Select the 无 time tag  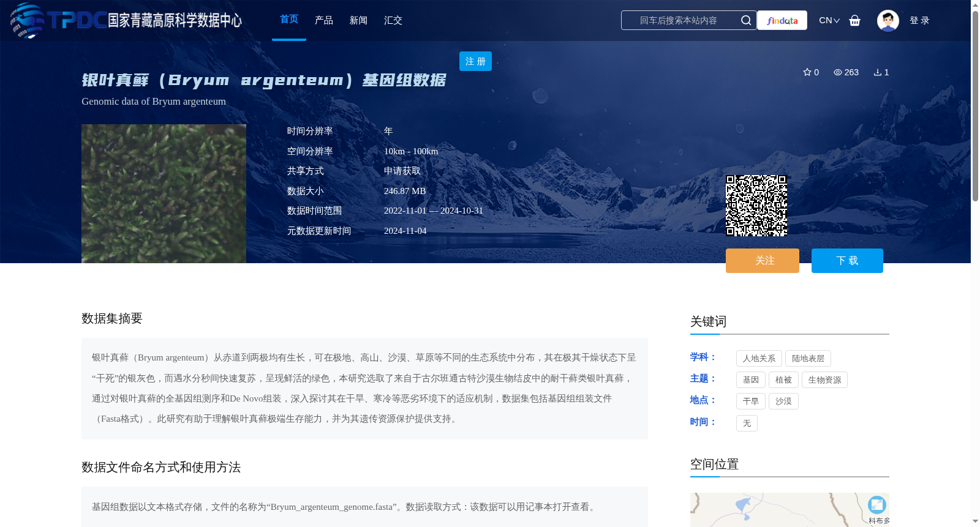(747, 424)
